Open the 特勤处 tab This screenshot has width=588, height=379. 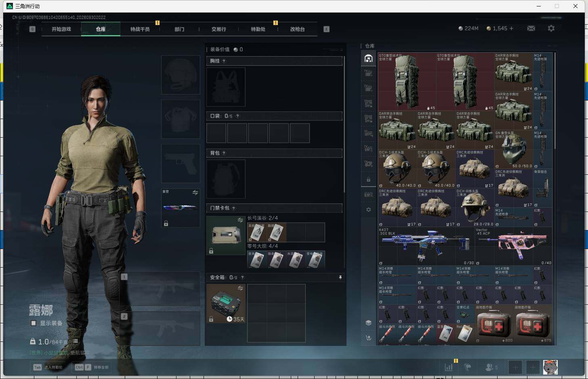(x=258, y=29)
